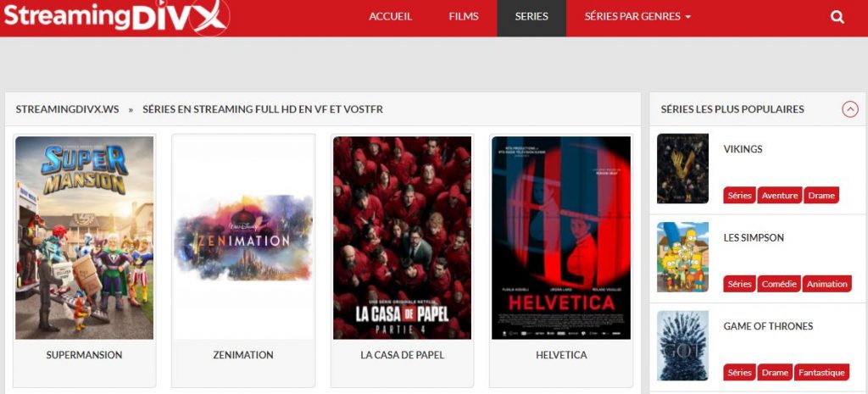Screen dimensions: 868x394
Task: Click the Fantastique tag under Game of Thrones
Action: (x=822, y=373)
